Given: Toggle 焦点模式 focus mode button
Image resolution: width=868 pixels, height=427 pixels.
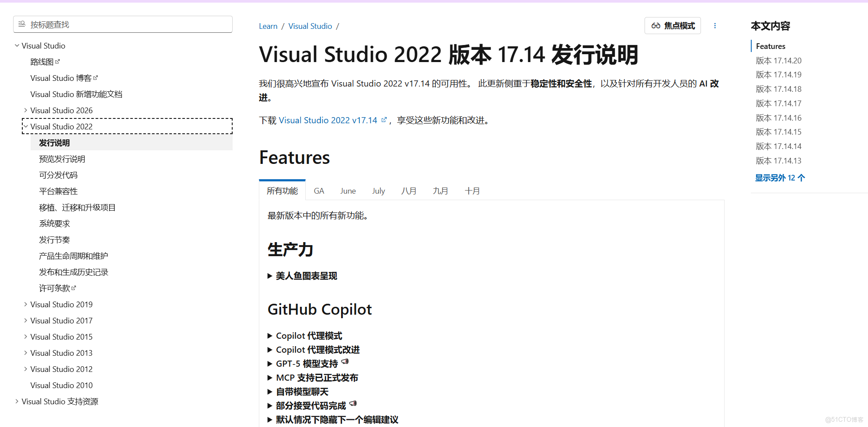Looking at the screenshot, I should click(673, 26).
